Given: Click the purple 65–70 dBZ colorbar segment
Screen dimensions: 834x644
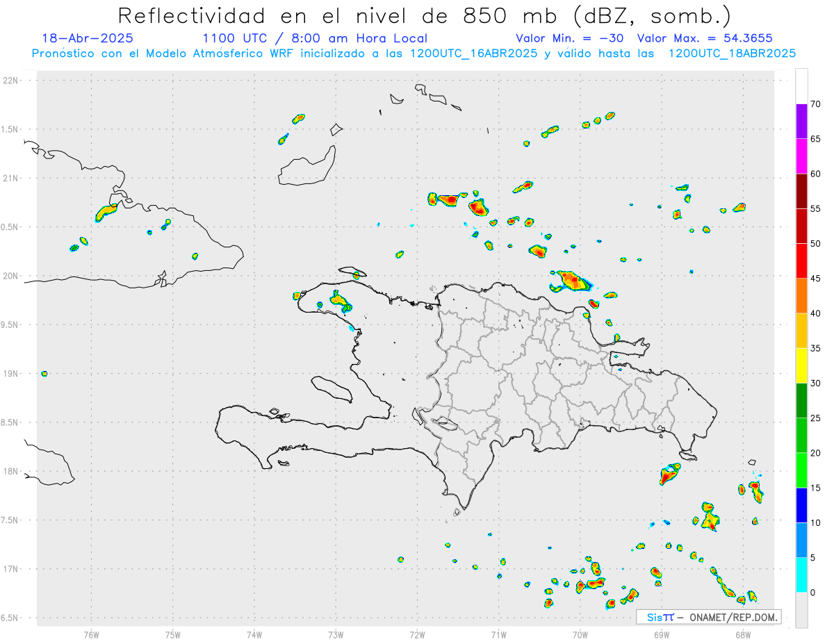Looking at the screenshot, I should 801,122.
